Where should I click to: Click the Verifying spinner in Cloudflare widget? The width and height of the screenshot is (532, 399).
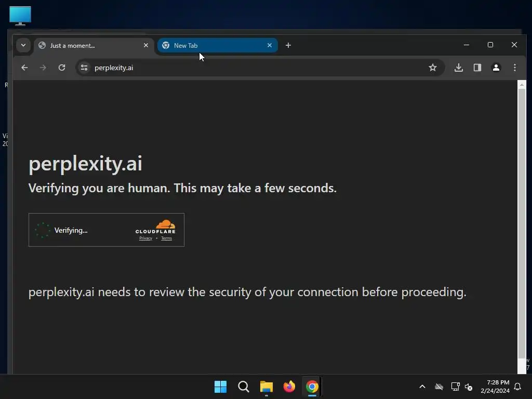pos(43,230)
